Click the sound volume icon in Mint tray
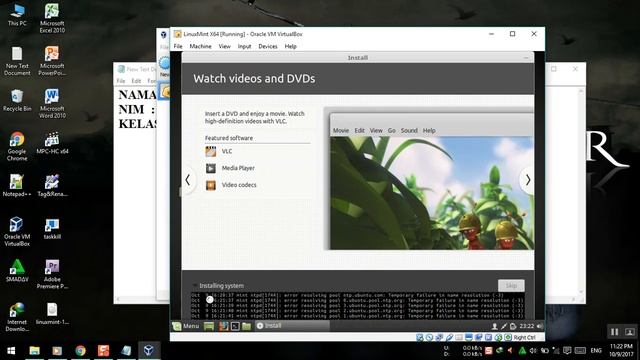 (540, 326)
